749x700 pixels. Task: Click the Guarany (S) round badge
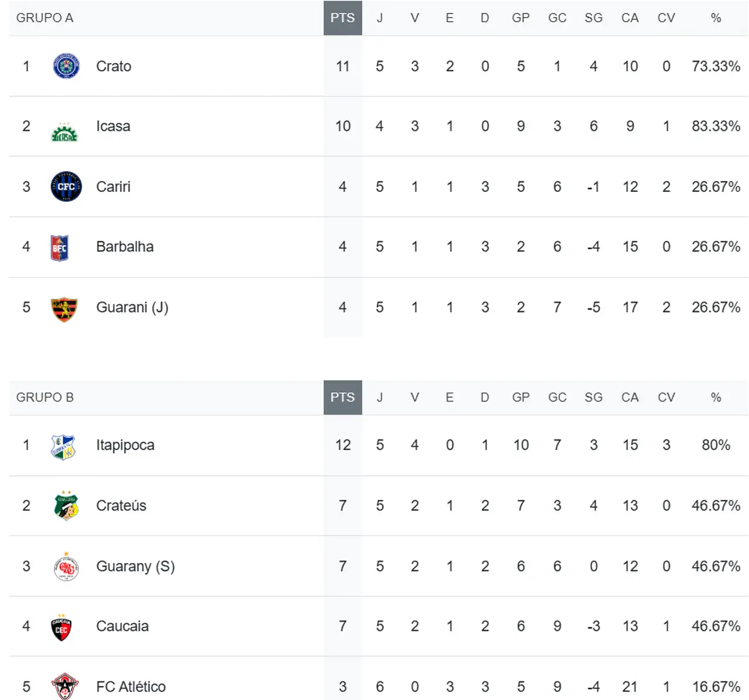[66, 567]
